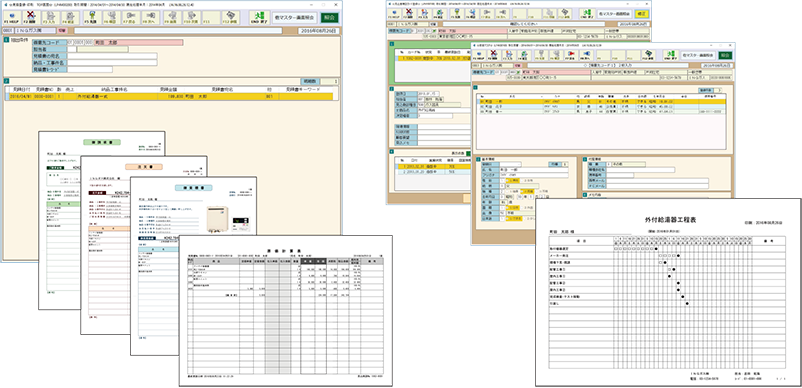Click the 納品・工事件名 input field
Viewport: 802px width, 388px height.
(x=113, y=63)
